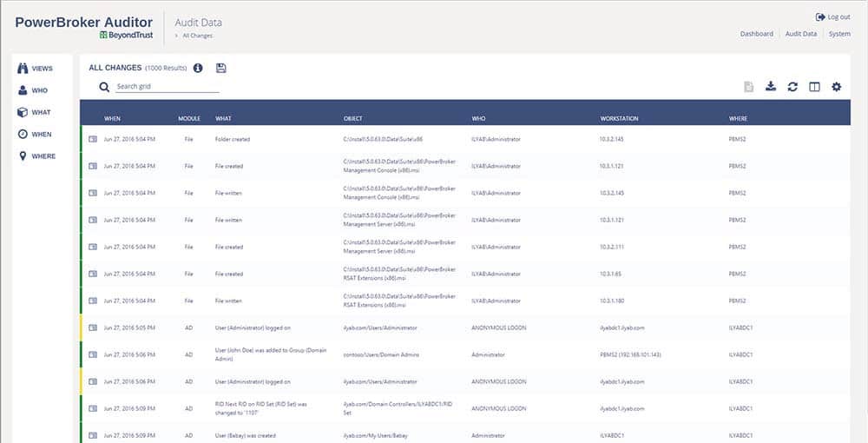Open grid settings gear icon
Image resolution: width=868 pixels, height=443 pixels.
coord(837,87)
